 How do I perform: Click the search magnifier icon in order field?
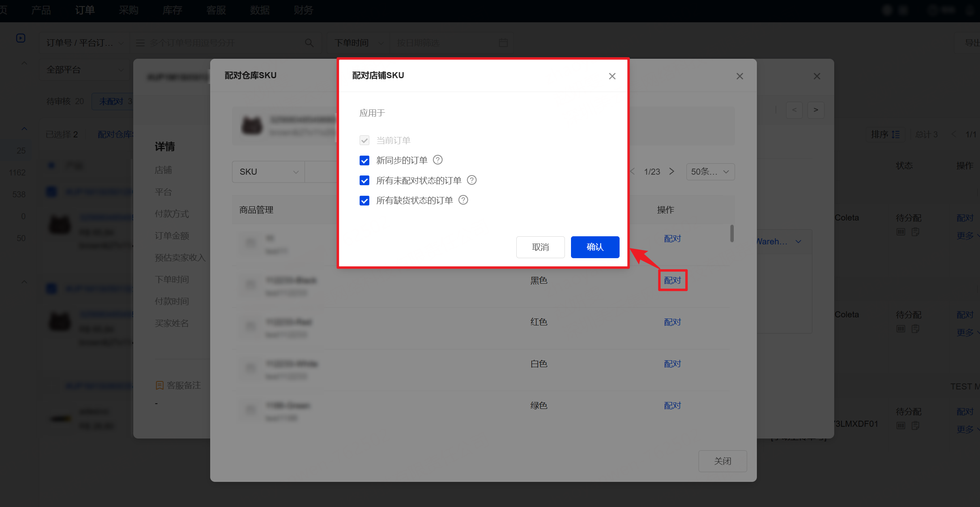309,43
